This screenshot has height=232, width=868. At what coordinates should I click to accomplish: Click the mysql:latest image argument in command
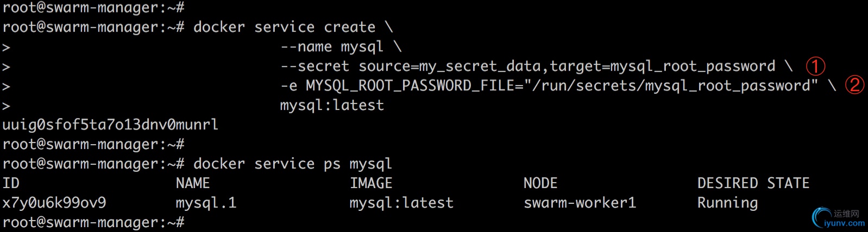(x=332, y=106)
